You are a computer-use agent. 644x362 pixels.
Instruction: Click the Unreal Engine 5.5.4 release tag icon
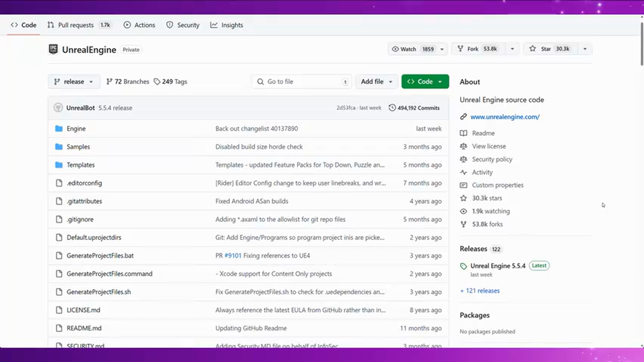pyautogui.click(x=463, y=266)
